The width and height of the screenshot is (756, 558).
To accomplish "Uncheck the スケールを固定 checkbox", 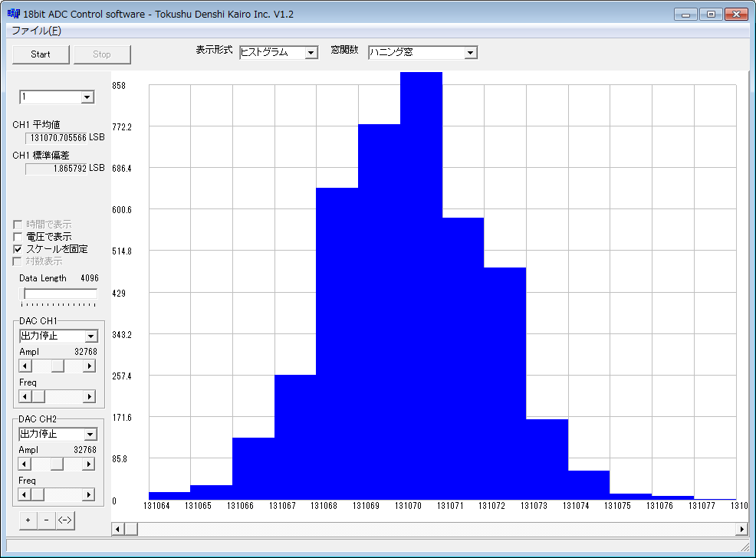I will (18, 249).
